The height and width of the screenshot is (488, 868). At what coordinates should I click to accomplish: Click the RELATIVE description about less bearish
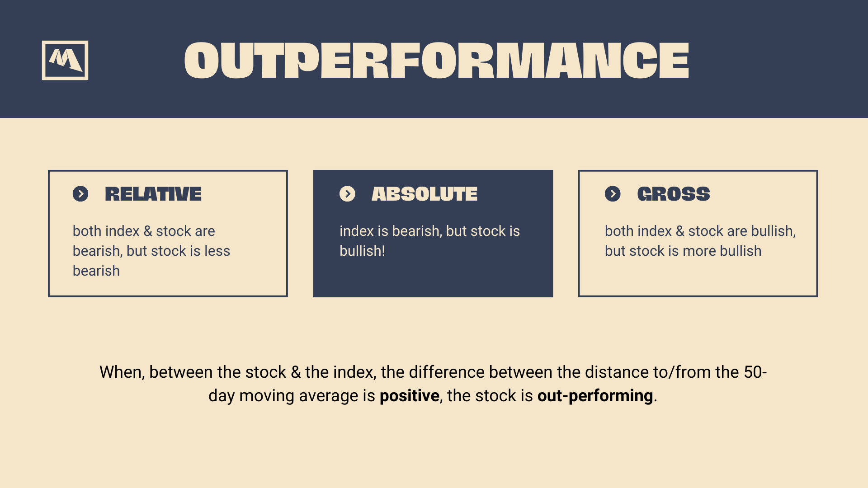click(x=151, y=251)
